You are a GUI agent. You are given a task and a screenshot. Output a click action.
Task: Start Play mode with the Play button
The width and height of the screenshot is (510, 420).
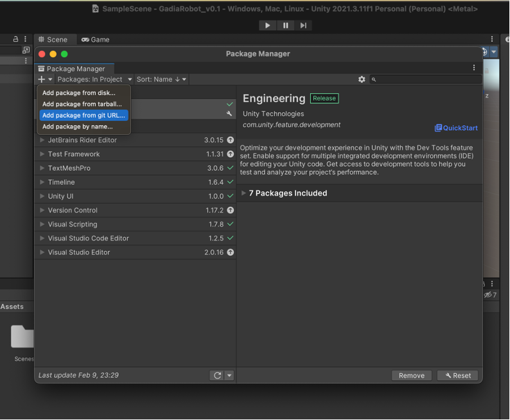click(x=267, y=25)
